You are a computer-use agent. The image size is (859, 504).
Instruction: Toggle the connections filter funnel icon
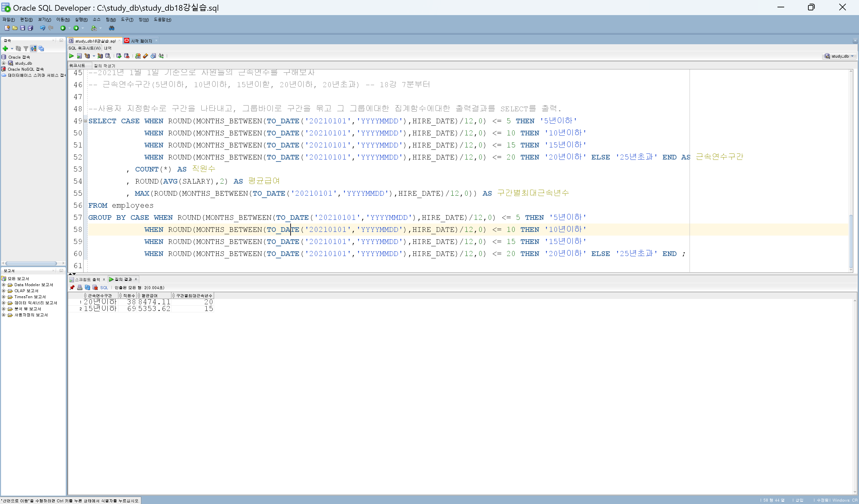click(26, 49)
